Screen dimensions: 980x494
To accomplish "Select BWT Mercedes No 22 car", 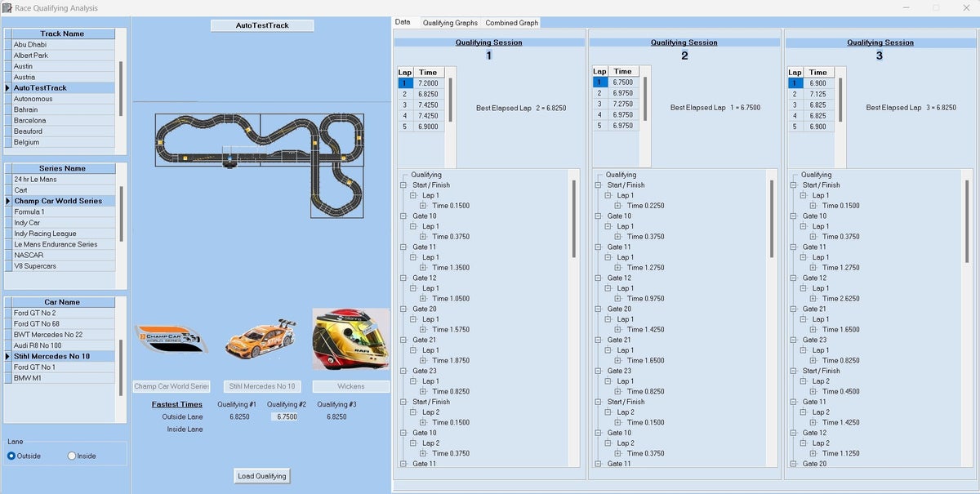I will pos(63,335).
